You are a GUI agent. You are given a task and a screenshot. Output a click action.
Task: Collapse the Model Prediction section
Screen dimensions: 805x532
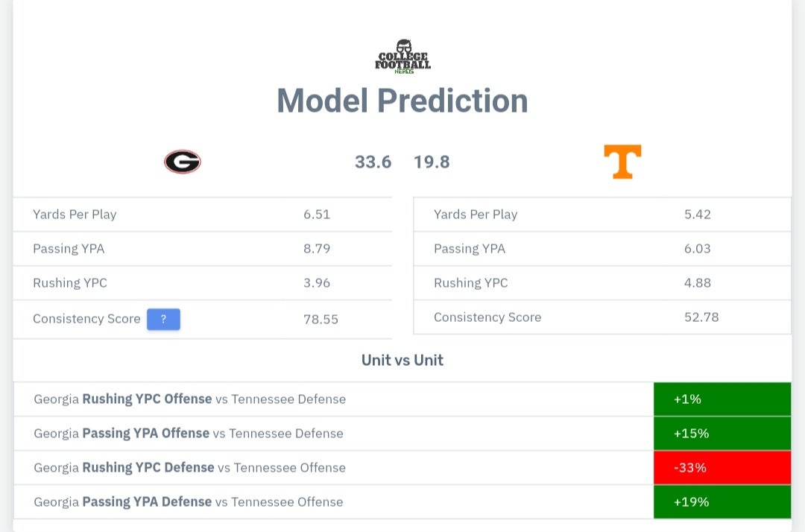pos(402,100)
